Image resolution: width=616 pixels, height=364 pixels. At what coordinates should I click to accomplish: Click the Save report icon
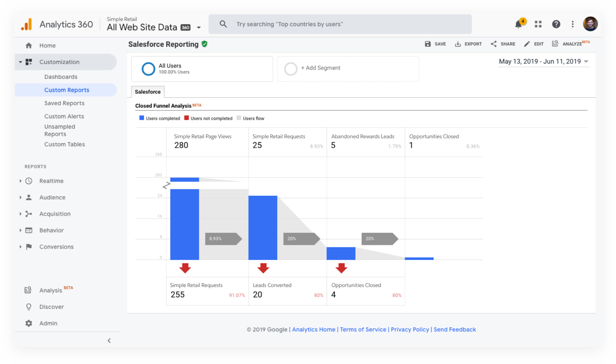428,44
